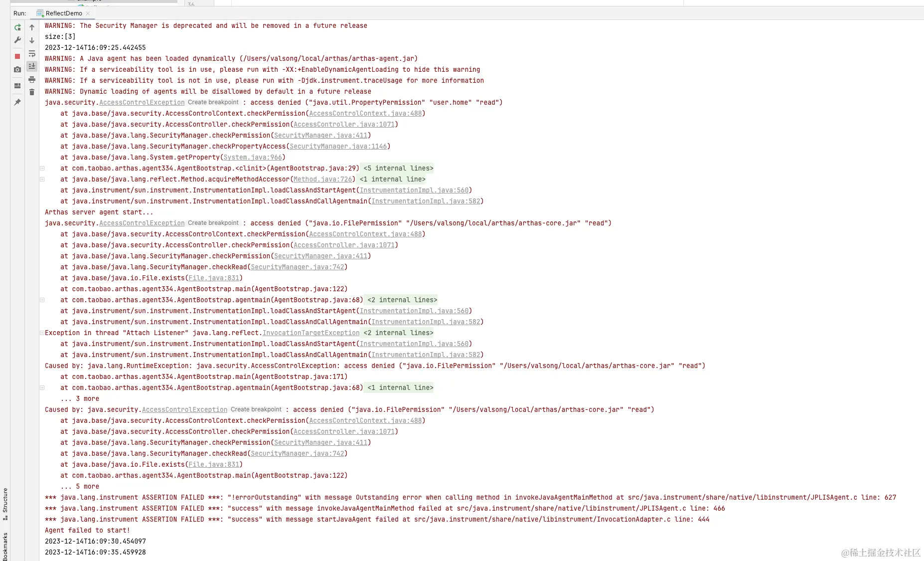Click Create breakpoint on the 'Caused by' AccessControlException line
The height and width of the screenshot is (561, 924).
click(x=256, y=409)
